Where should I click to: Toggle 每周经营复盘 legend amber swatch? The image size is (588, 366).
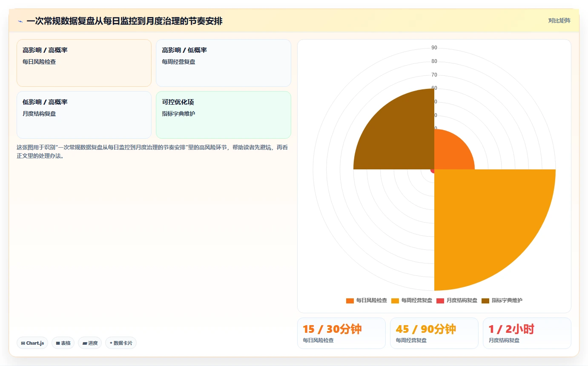tap(395, 300)
